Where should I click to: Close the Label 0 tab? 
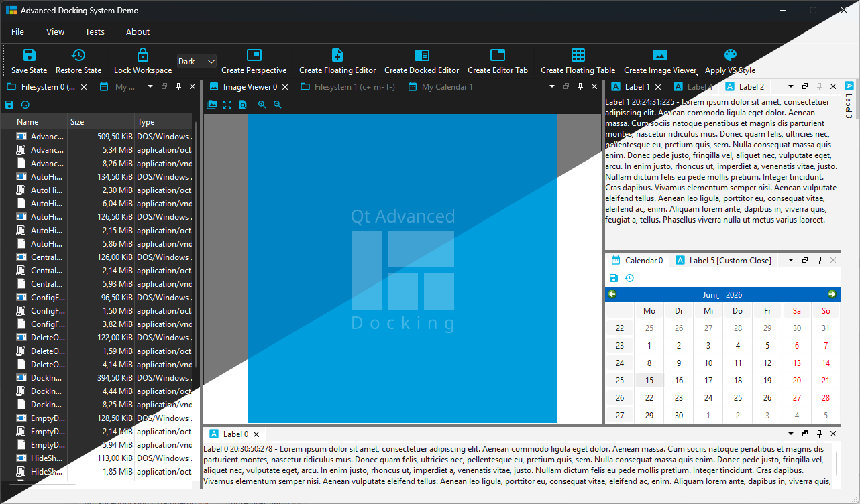256,434
